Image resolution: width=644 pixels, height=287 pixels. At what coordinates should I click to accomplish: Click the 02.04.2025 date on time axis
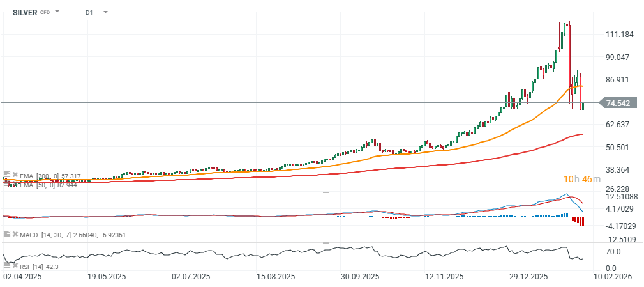[x=22, y=277]
